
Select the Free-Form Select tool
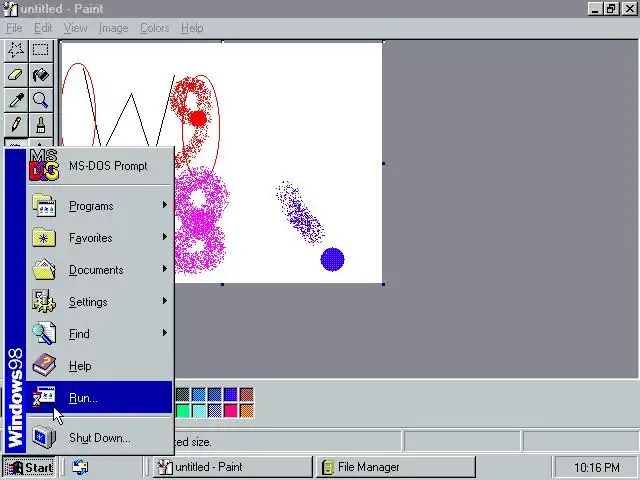[16, 50]
